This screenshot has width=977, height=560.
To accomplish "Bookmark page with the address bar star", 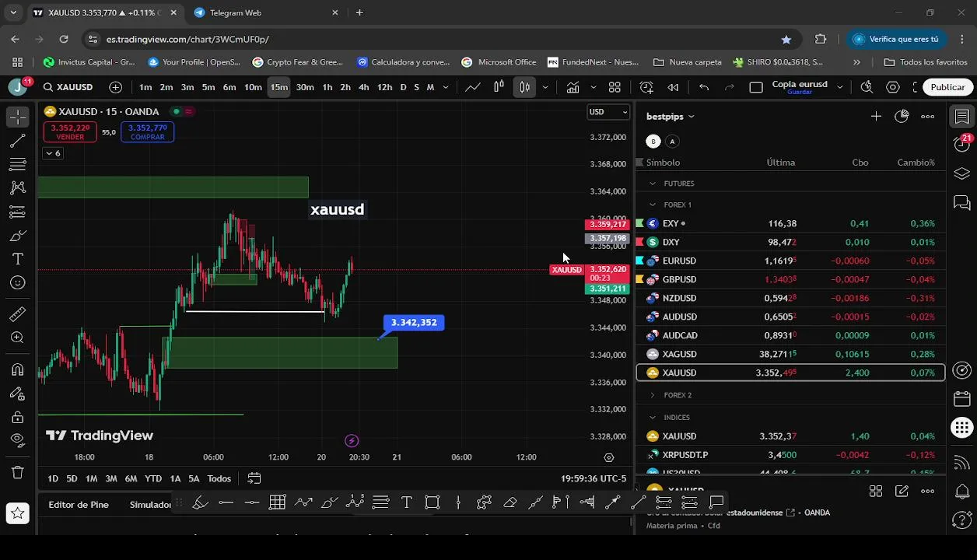I will (786, 39).
